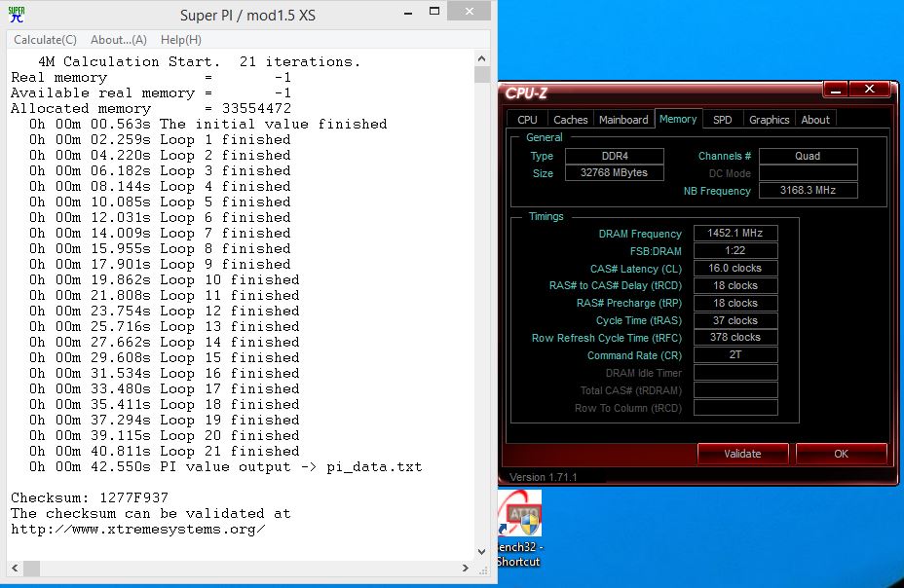Click the http://www.xtremesystems.org/ text
This screenshot has width=904, height=588.
137,529
